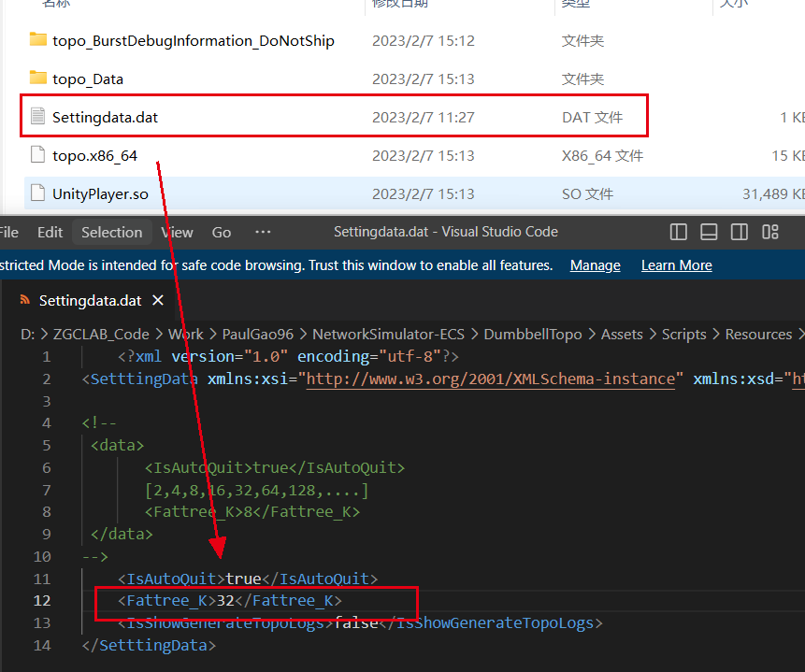The width and height of the screenshot is (805, 672).
Task: Open the Customize Layout icon
Action: click(770, 232)
